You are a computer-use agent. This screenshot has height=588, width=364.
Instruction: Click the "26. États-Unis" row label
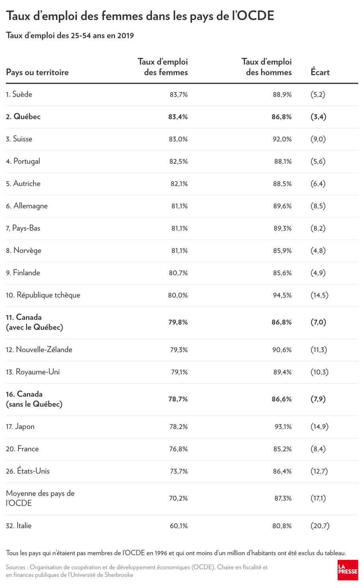click(28, 471)
